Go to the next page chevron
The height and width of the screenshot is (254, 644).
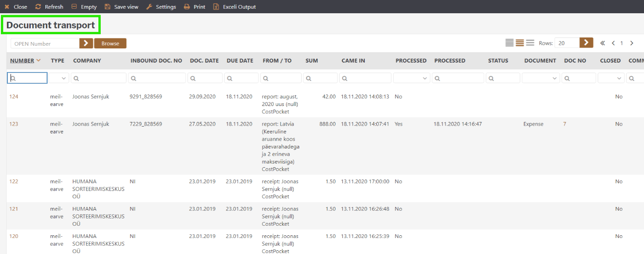click(632, 43)
